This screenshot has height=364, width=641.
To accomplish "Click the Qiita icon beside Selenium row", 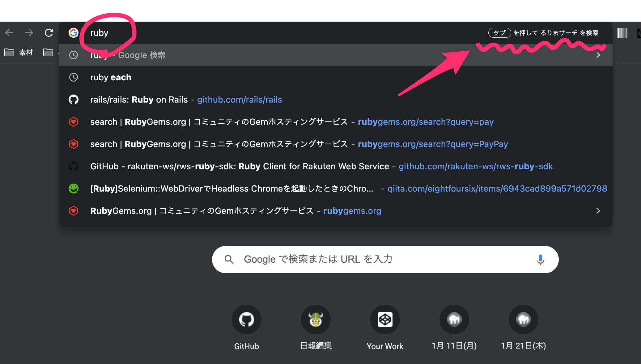I will [74, 188].
